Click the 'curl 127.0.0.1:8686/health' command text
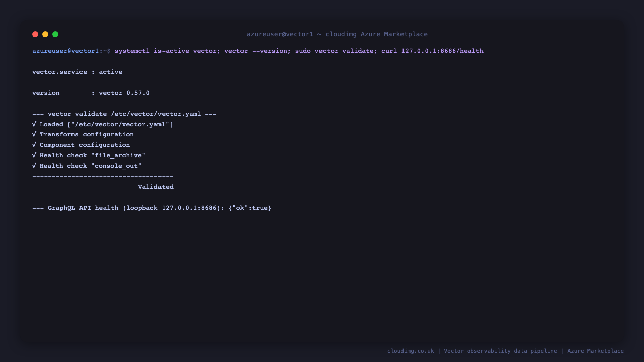Viewport: 644px width, 362px height. coord(432,51)
